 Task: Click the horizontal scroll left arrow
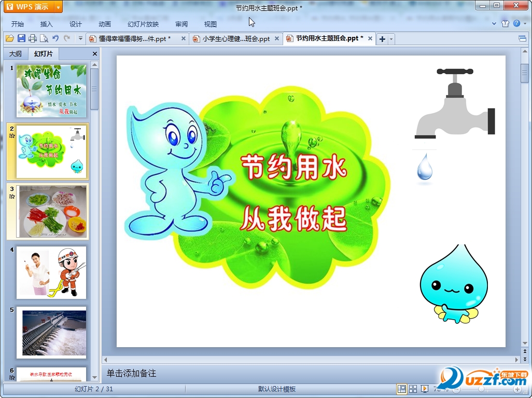pos(105,360)
